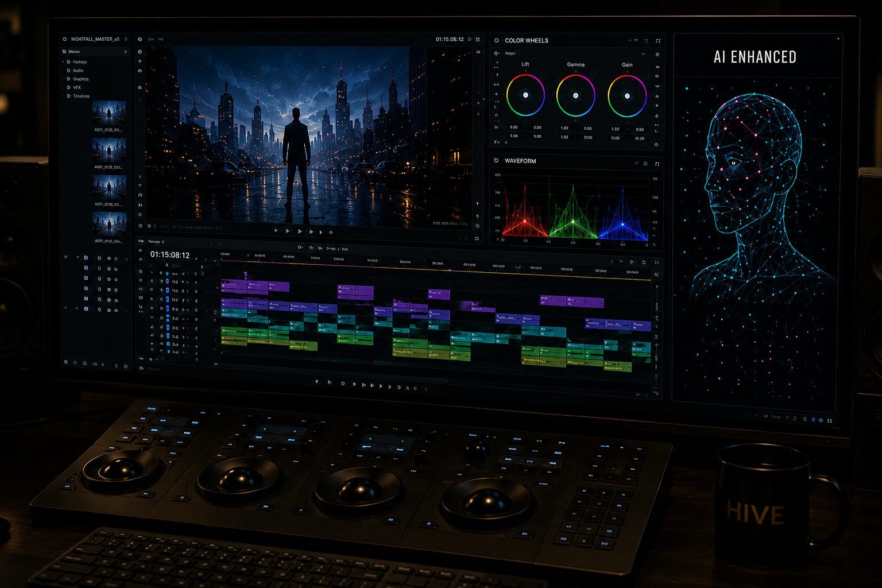Screen dimensions: 882x588
Task: Click the large timeline timecode 01:15:08:12
Action: pos(170,255)
